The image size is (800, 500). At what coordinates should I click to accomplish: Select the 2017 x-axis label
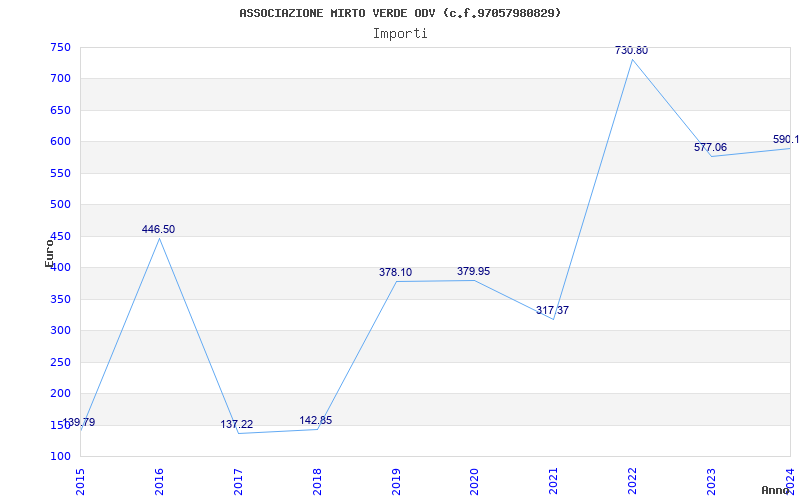coord(238,482)
